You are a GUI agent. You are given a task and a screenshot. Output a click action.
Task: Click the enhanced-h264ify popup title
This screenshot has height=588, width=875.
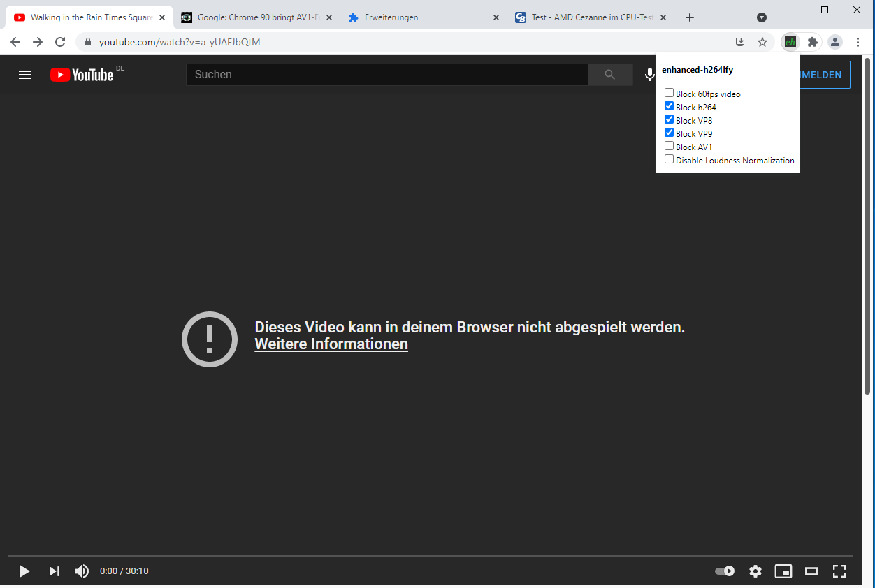tap(697, 70)
